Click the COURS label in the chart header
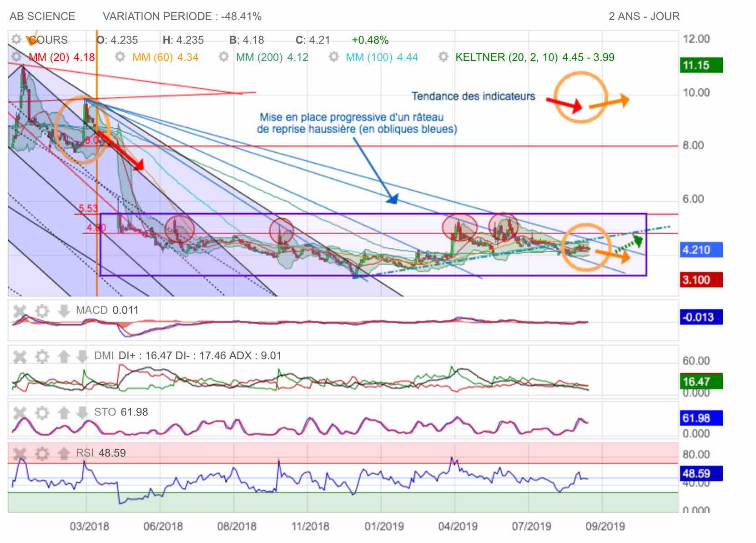 click(48, 40)
